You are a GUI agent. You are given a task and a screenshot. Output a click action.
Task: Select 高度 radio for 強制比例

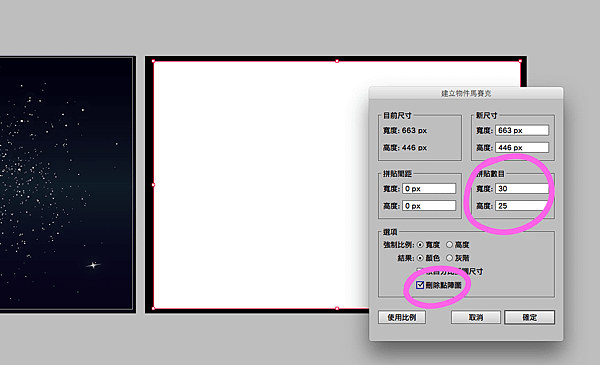coord(449,244)
